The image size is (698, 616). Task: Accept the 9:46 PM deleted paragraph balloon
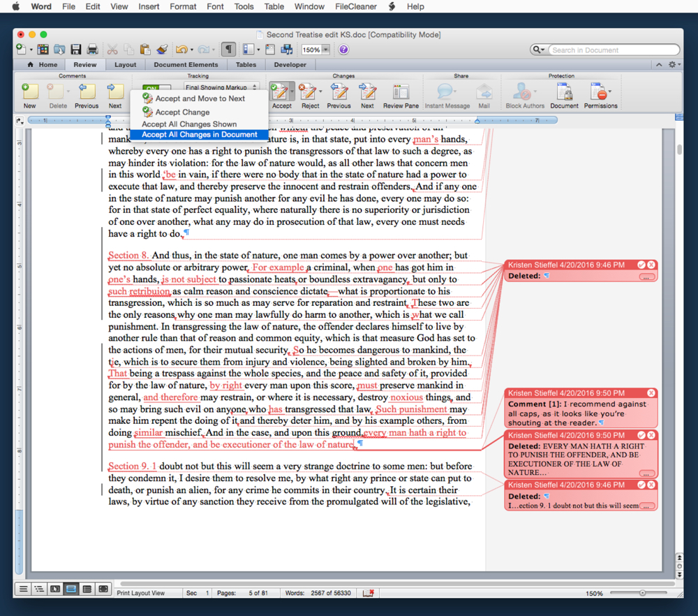(x=641, y=265)
